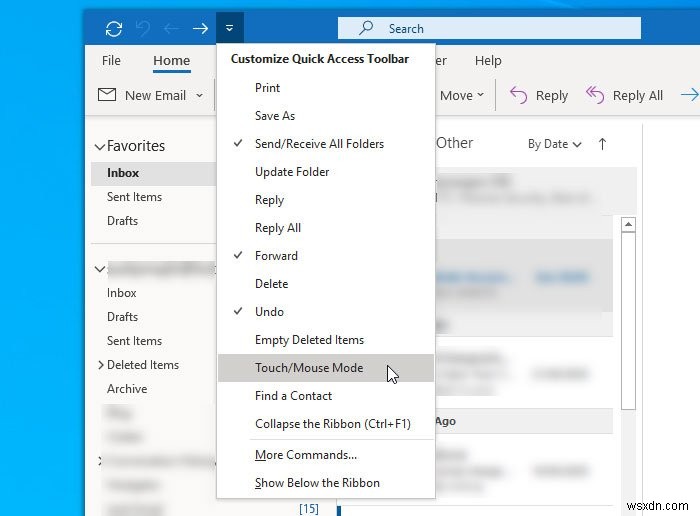Screen dimensions: 700x516
Task: Click the message list scroll-up arrow
Action: tap(628, 224)
